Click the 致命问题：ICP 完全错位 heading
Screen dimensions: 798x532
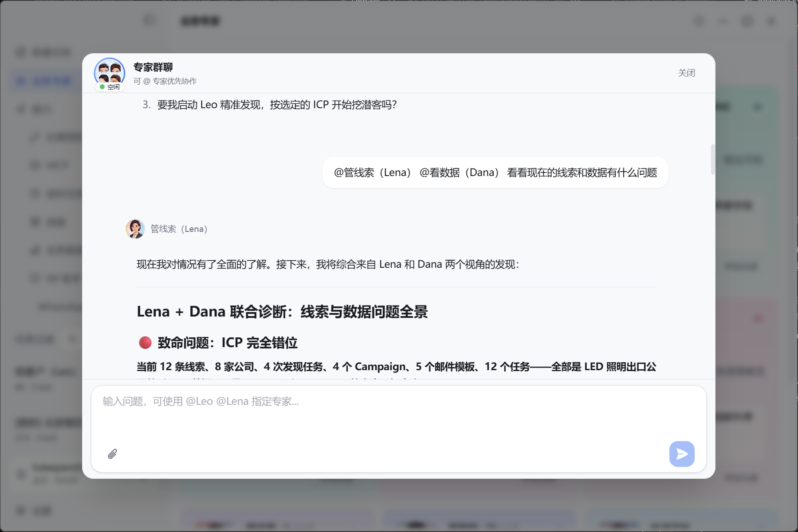tap(218, 343)
